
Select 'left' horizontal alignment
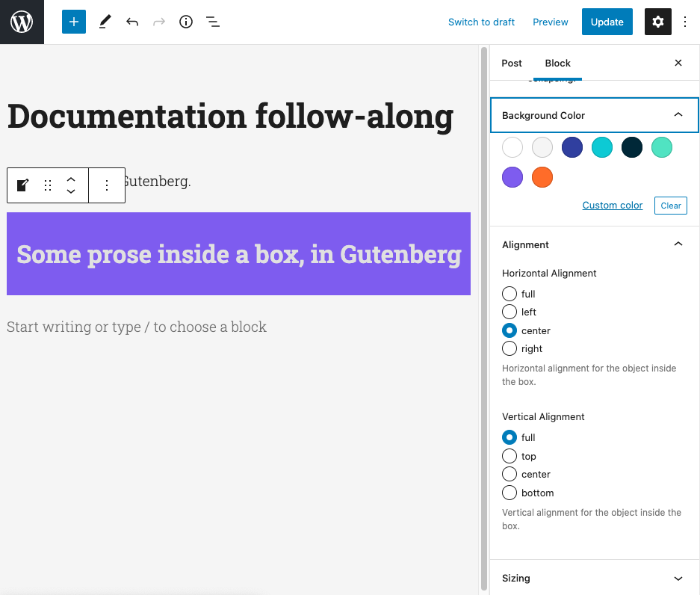tap(509, 312)
